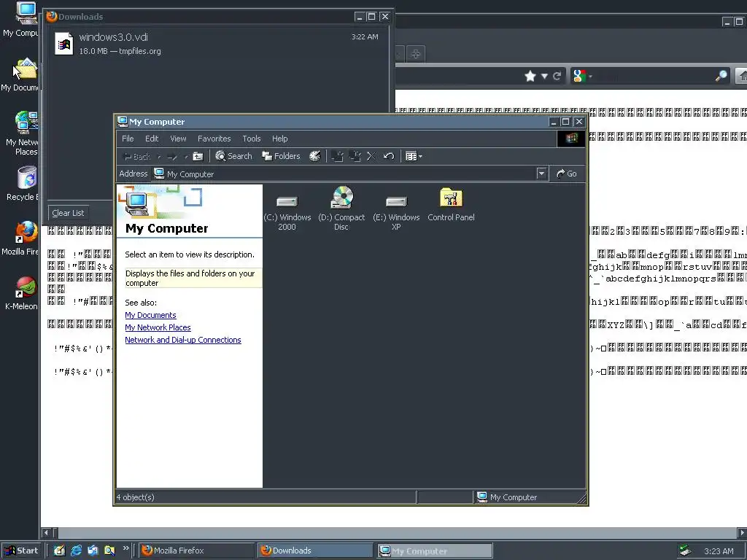The height and width of the screenshot is (560, 747).
Task: Click the Firefox search magnifier icon
Action: [721, 76]
